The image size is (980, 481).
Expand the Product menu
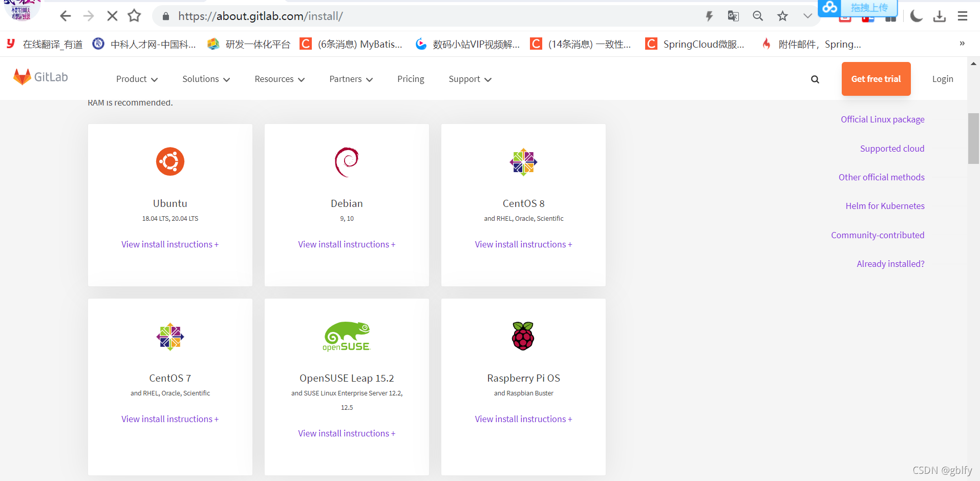[x=137, y=79]
